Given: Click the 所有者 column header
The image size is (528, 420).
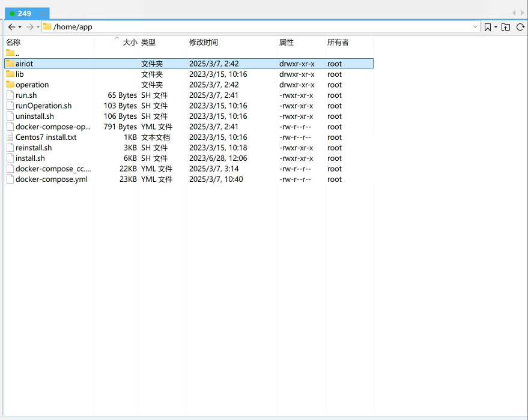Looking at the screenshot, I should (338, 42).
